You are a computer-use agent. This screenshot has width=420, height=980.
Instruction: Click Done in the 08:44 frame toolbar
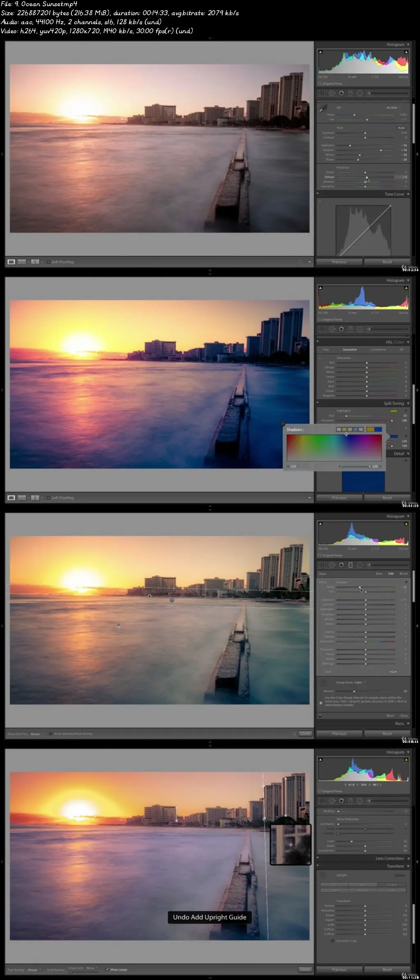[x=305, y=733]
